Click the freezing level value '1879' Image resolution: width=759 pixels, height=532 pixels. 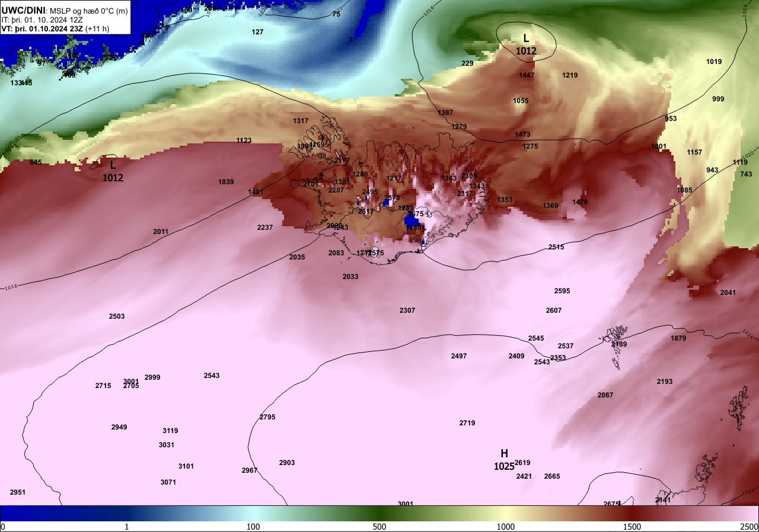tap(678, 338)
